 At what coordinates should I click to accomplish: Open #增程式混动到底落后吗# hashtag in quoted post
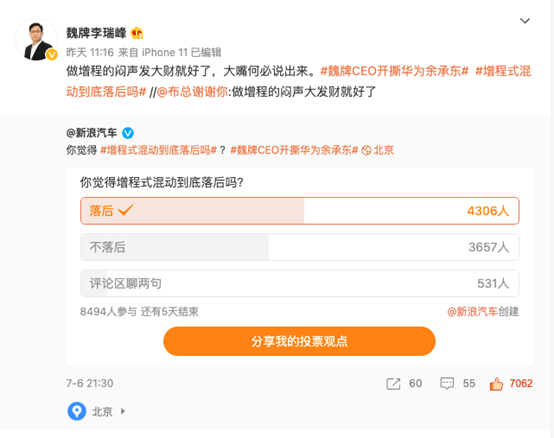tap(158, 150)
